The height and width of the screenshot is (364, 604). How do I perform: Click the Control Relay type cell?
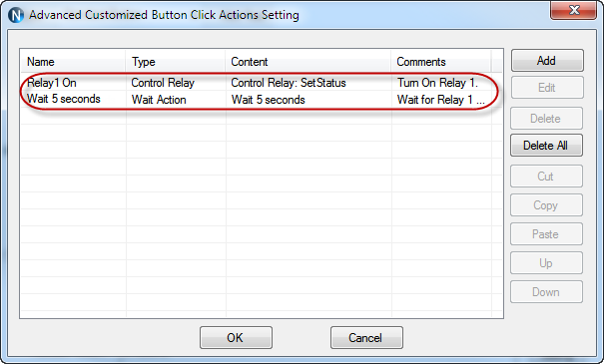tap(163, 83)
